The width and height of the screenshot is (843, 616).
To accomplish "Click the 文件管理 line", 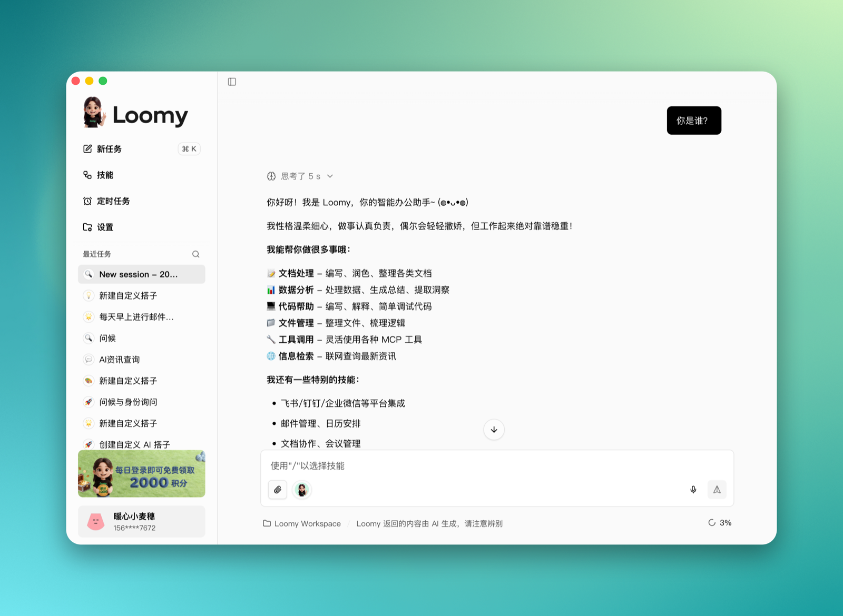I will coord(336,323).
